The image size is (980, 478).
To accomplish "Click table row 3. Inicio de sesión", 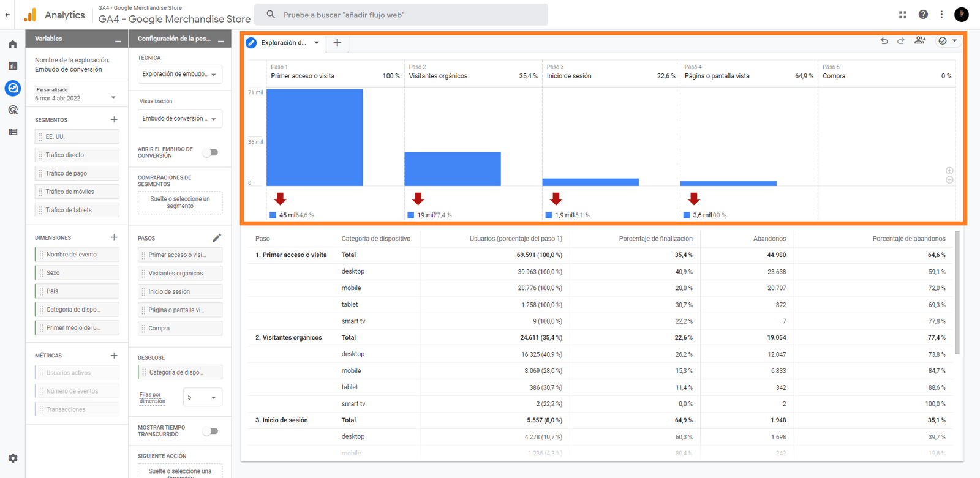I will pyautogui.click(x=600, y=420).
